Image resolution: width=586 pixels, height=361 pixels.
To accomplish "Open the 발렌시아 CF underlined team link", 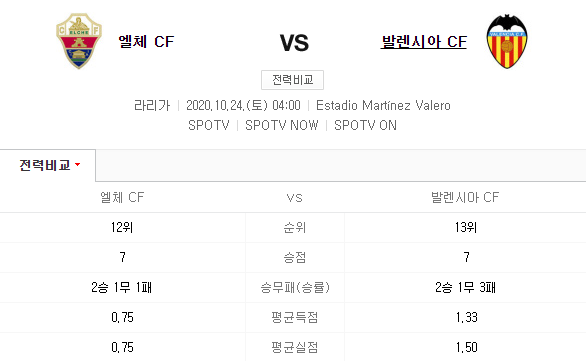I will tap(424, 41).
